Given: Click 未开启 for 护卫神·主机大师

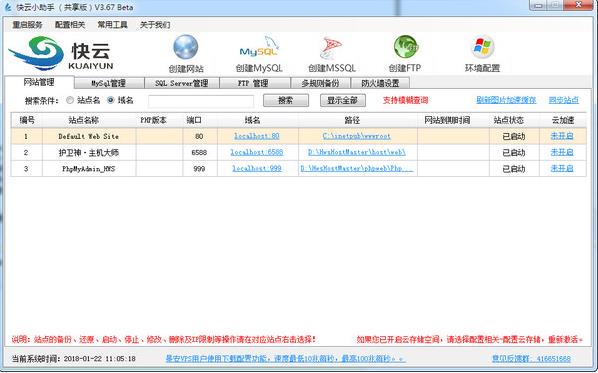Looking at the screenshot, I should click(562, 152).
